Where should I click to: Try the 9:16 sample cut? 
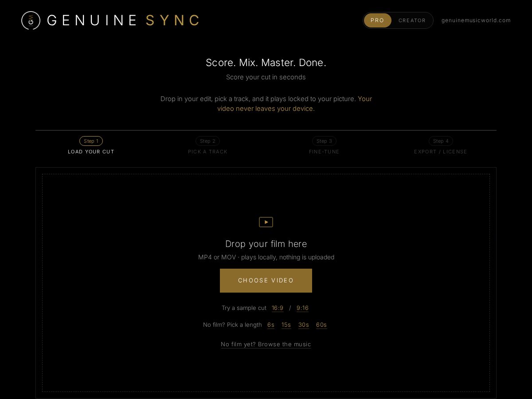(302, 308)
